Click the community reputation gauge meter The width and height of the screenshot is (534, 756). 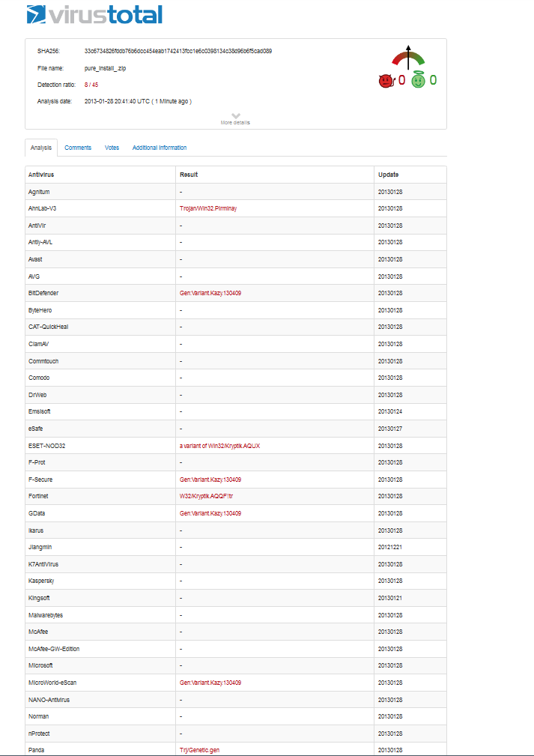pos(408,59)
